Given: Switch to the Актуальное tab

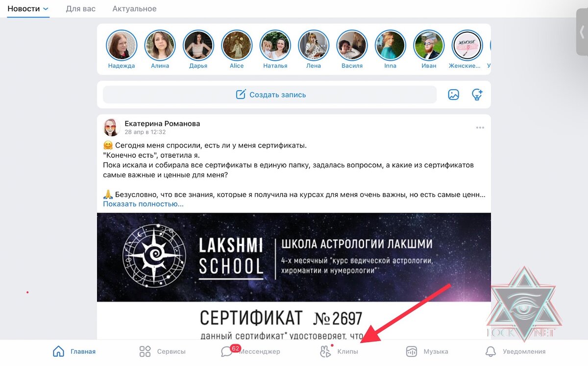Looking at the screenshot, I should tap(134, 9).
